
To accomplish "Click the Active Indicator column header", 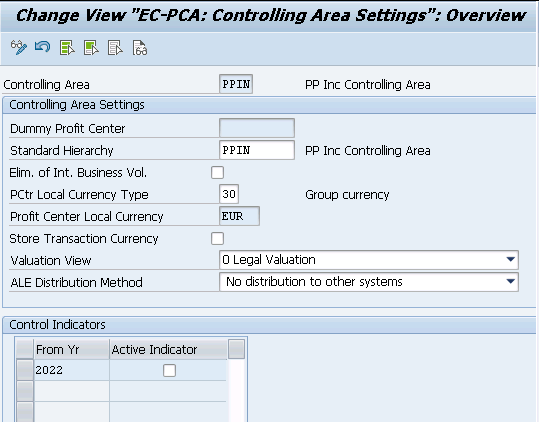I will (168, 349).
